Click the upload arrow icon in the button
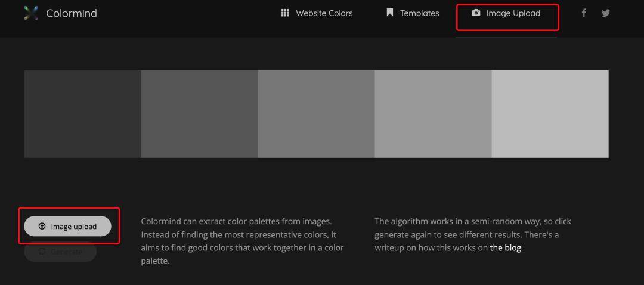This screenshot has height=285, width=644. click(x=42, y=227)
